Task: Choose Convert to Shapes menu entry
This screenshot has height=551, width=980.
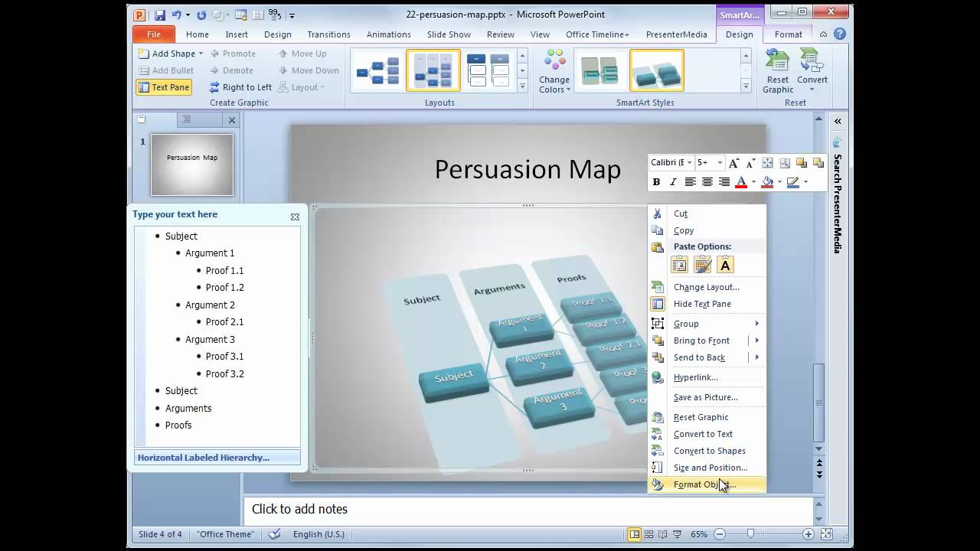Action: pyautogui.click(x=707, y=451)
